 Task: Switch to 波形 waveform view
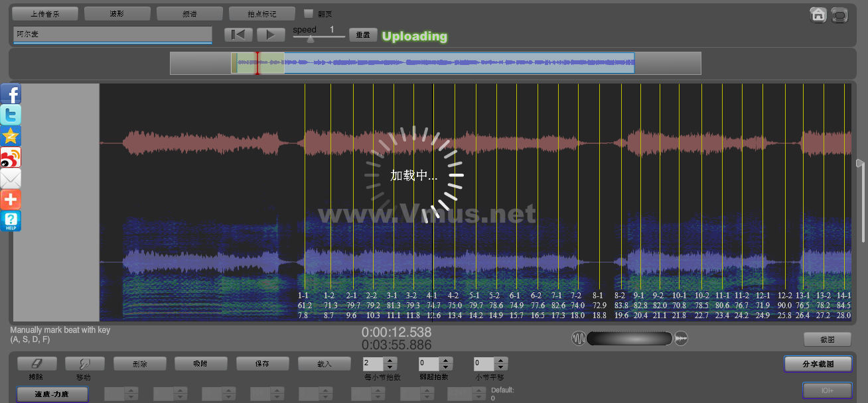[117, 14]
